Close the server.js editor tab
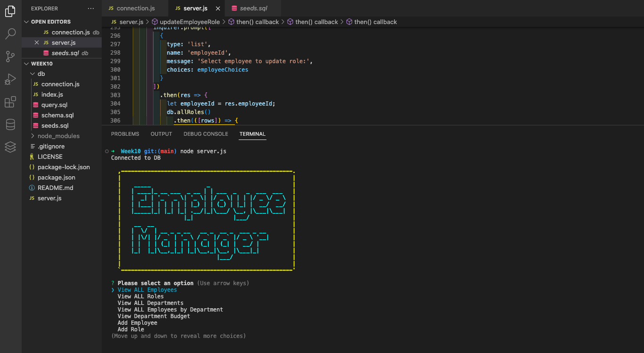 click(217, 8)
